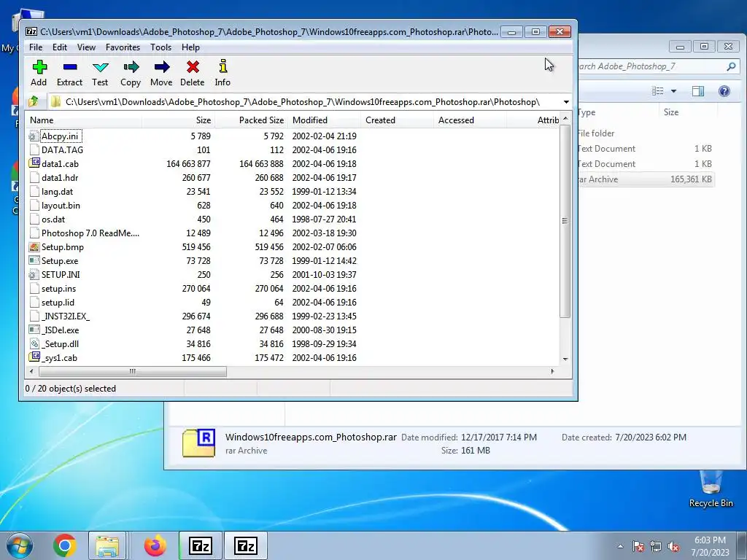Click scroll right arrow of file list
This screenshot has width=747, height=560.
(x=553, y=371)
